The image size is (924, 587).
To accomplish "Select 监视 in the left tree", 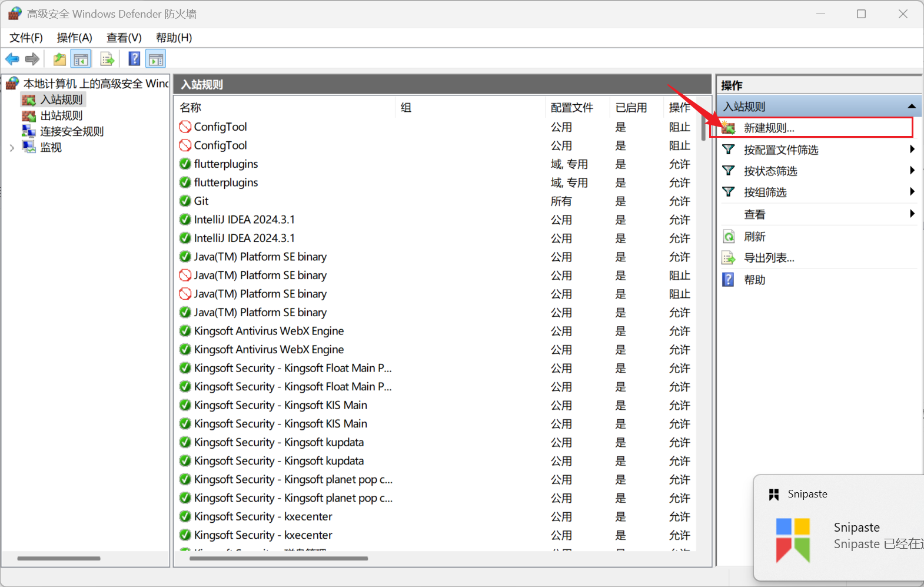I will click(51, 147).
